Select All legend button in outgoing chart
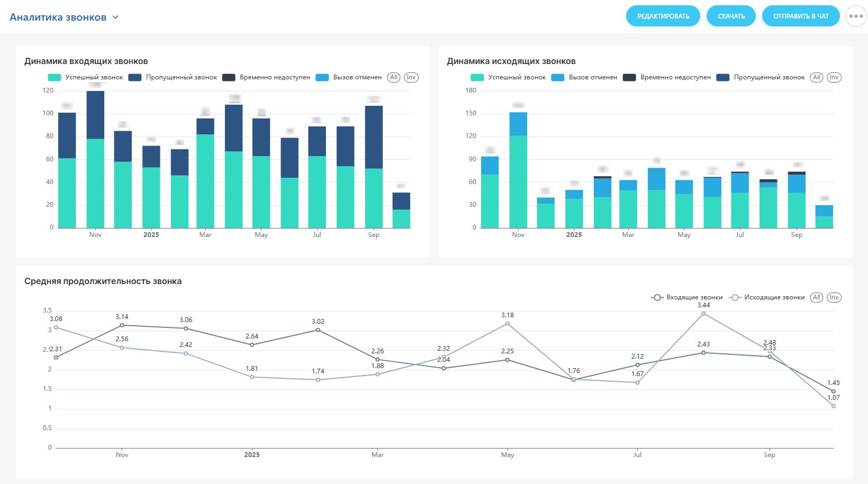 coord(816,77)
